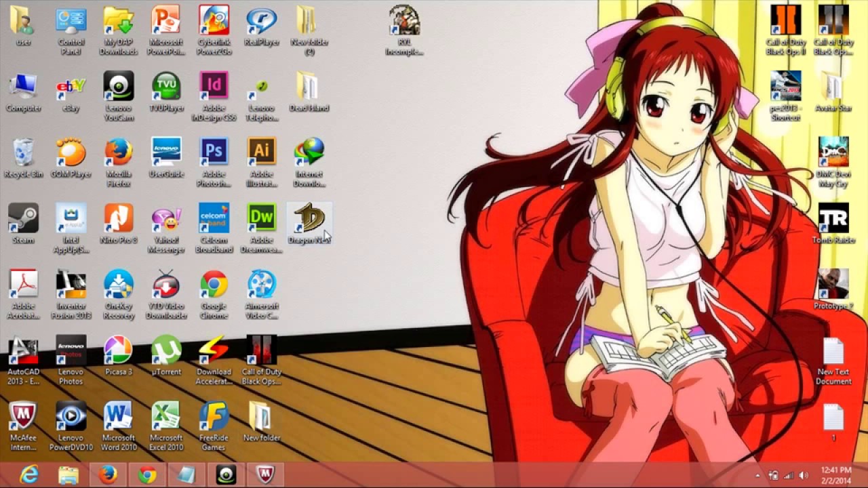This screenshot has height=488, width=868.
Task: Select the Adobe InDesign CS6 icon
Action: (214, 97)
